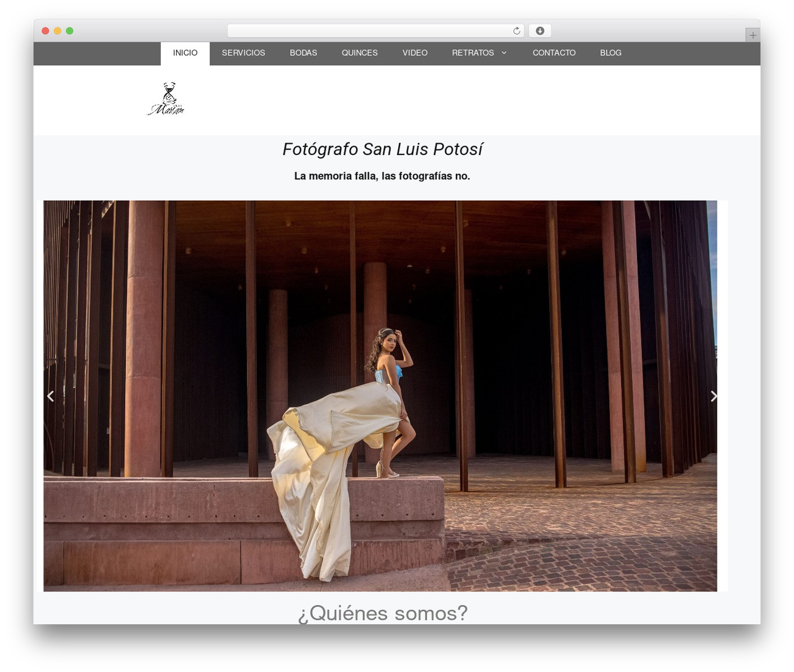Go to previous slide with left arrow

[x=51, y=396]
